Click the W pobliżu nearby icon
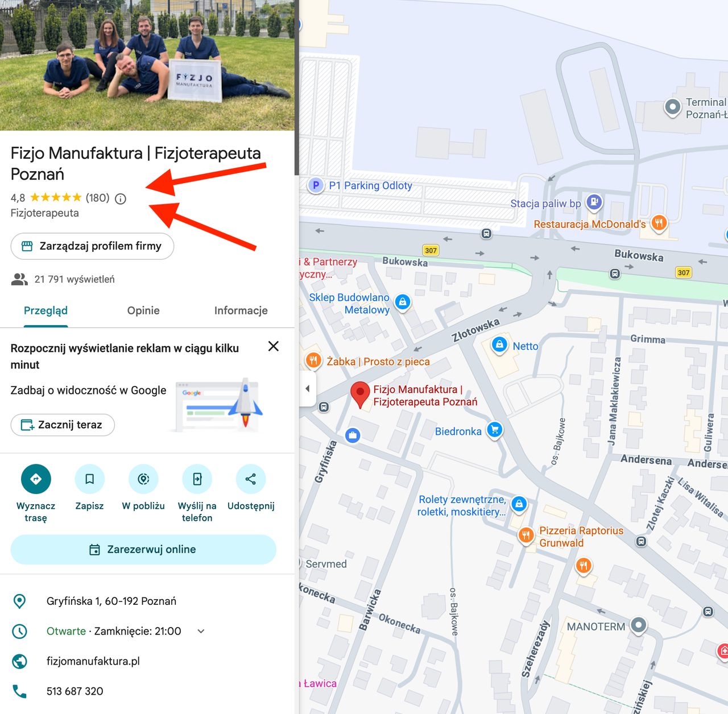The image size is (728, 714). [x=143, y=479]
